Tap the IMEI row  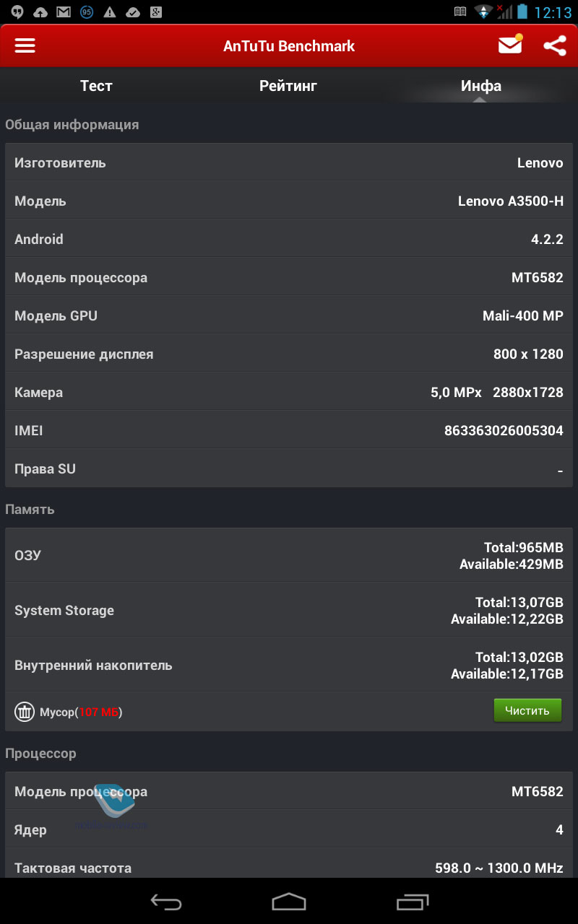tap(289, 431)
